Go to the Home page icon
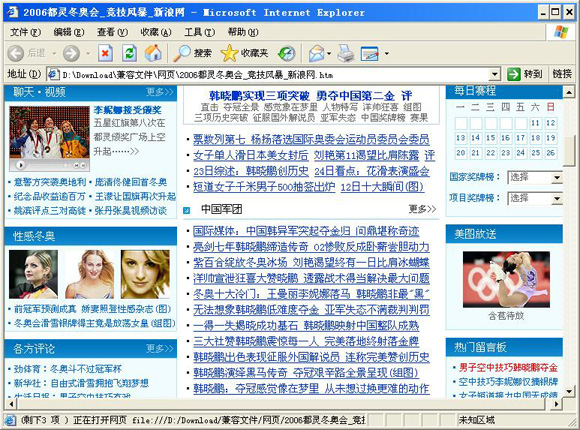The width and height of the screenshot is (580, 430). tap(153, 53)
